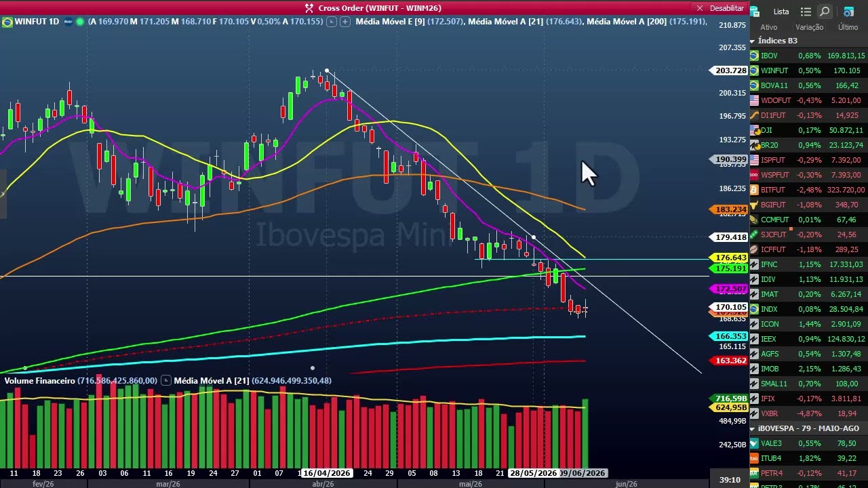The width and height of the screenshot is (868, 488).
Task: Select the 28/05/2026 date marker
Action: 533,473
